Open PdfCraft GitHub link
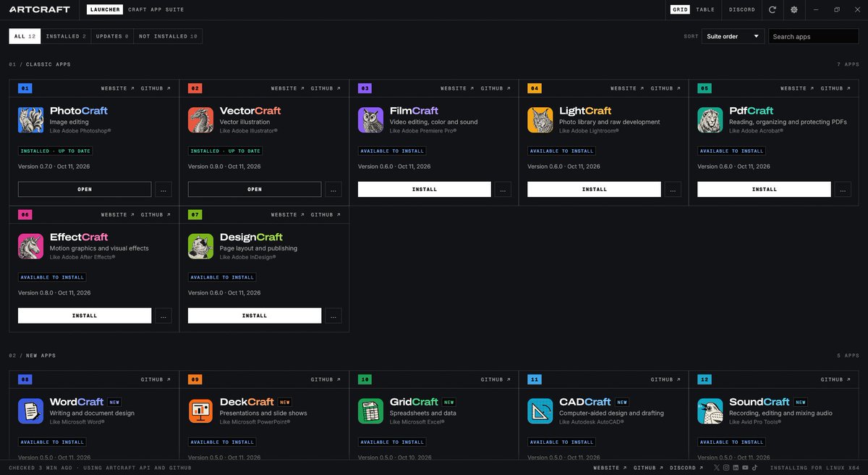The image size is (868, 475). click(x=835, y=88)
